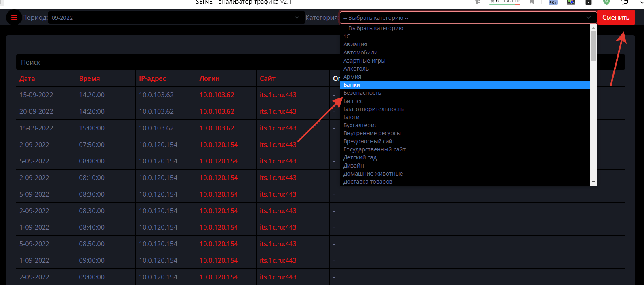The width and height of the screenshot is (644, 285).
Task: Select Авиация category option
Action: 465,44
